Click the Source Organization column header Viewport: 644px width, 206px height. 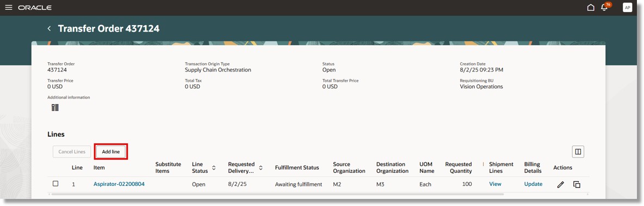pos(349,168)
